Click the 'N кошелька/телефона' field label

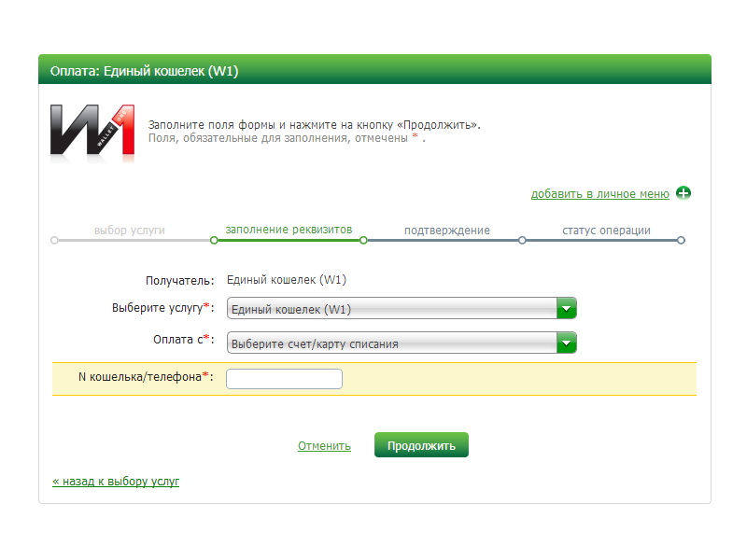(146, 377)
